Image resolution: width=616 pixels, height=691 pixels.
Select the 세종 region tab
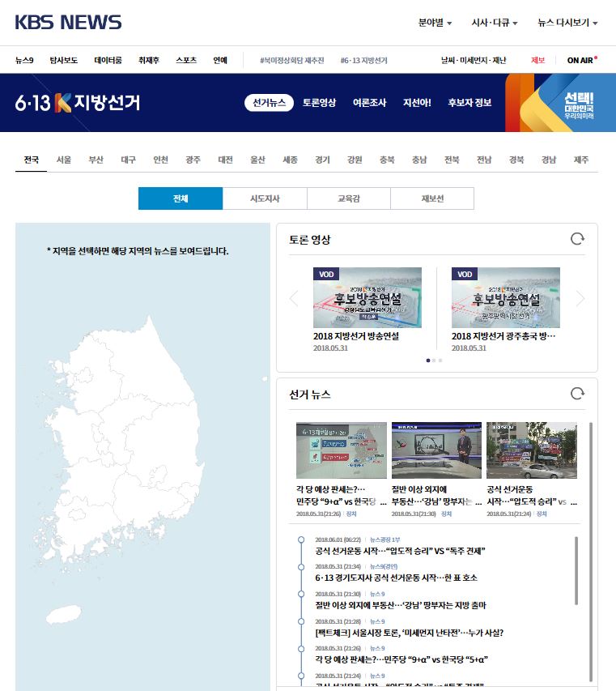(x=290, y=160)
